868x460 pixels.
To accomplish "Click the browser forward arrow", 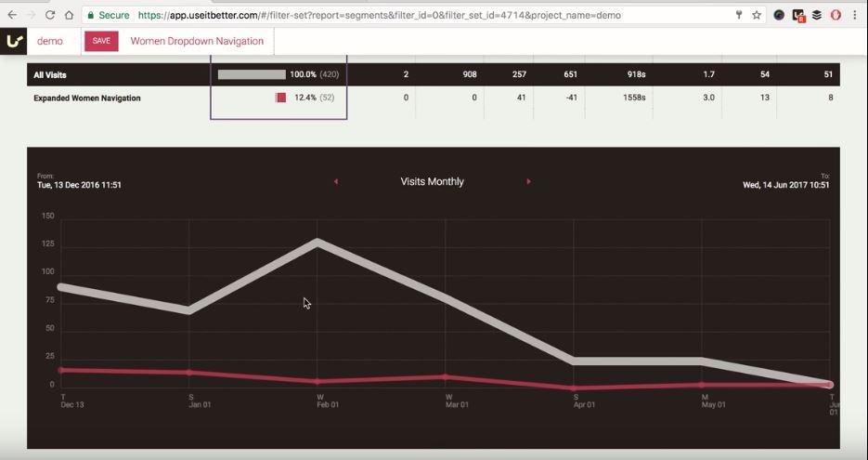I will pyautogui.click(x=31, y=16).
